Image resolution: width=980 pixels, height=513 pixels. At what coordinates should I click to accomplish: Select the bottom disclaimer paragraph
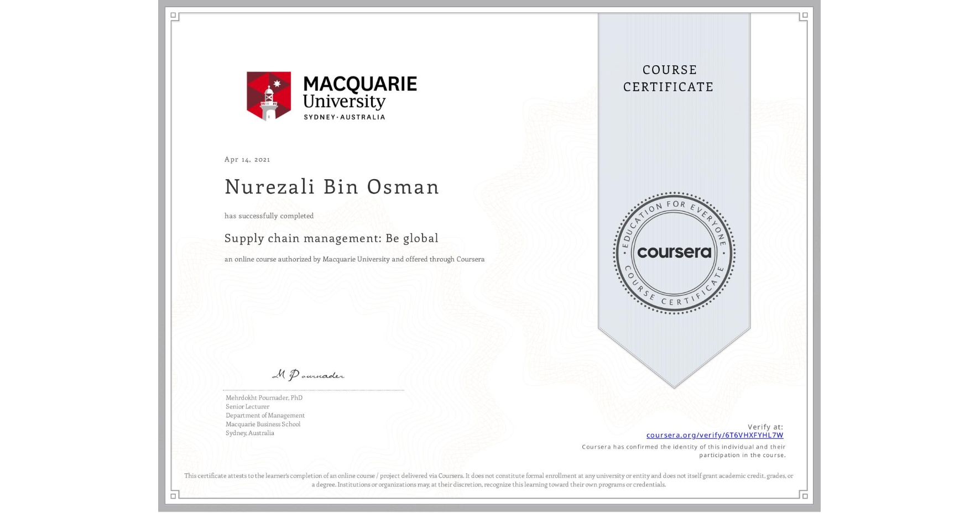click(x=489, y=479)
